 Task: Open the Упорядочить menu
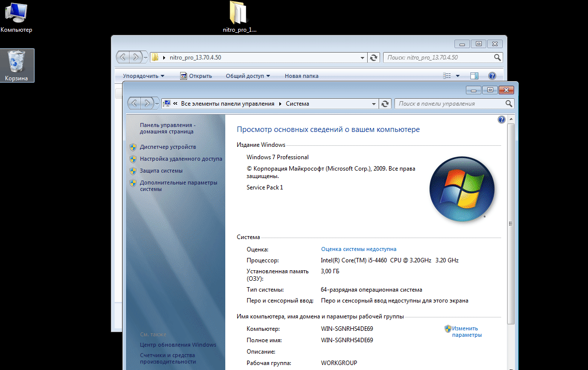143,76
